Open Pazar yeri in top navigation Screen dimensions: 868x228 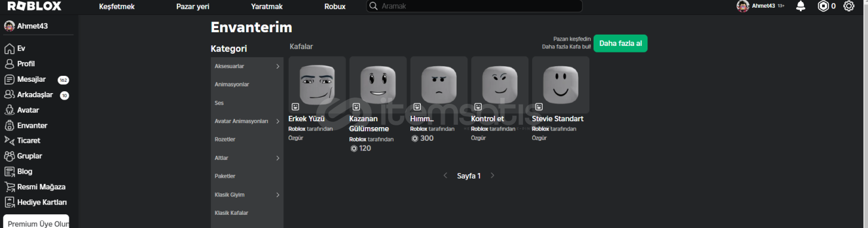(x=192, y=7)
